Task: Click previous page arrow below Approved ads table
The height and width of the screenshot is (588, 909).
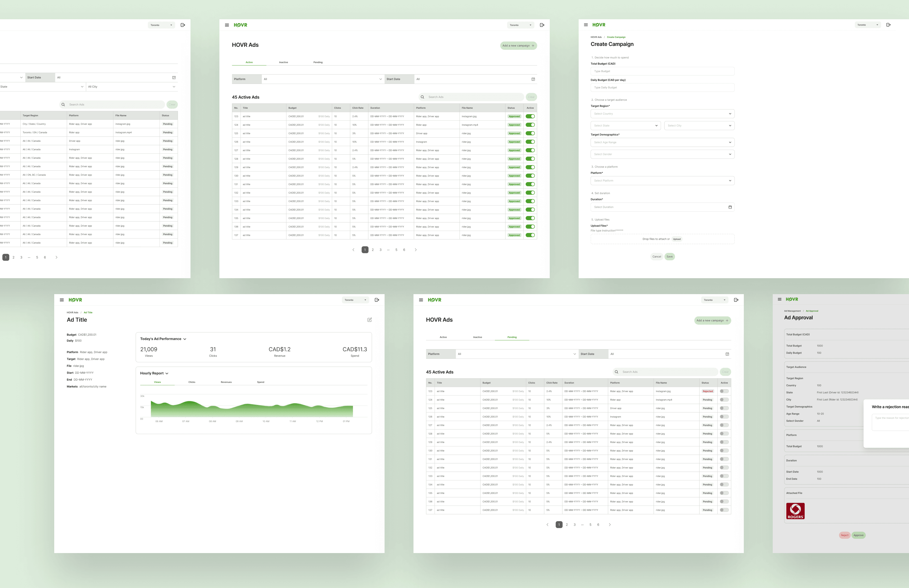Action: (x=353, y=250)
